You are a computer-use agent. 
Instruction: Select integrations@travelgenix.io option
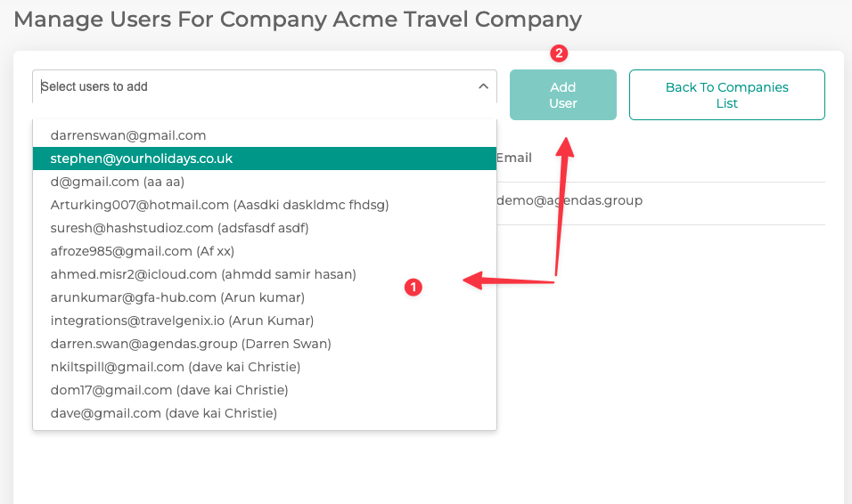[182, 321]
